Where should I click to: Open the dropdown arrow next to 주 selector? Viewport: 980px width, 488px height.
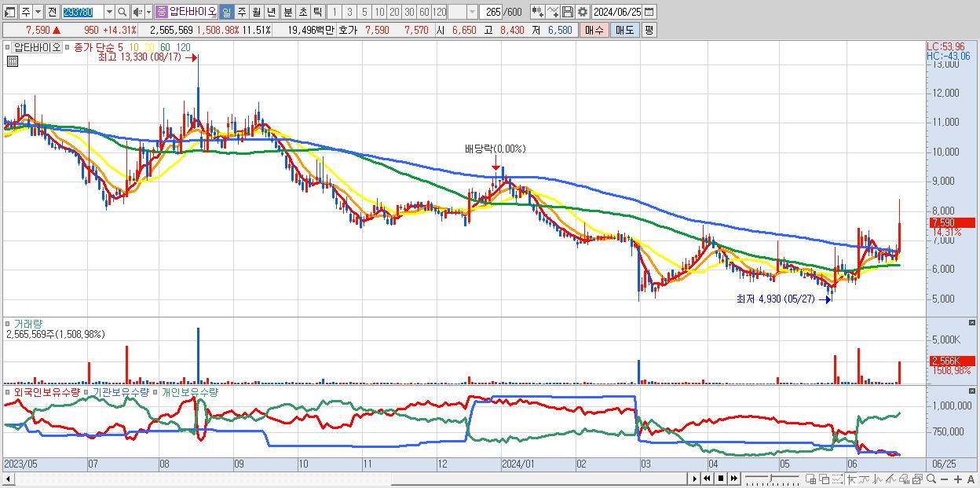tap(38, 12)
